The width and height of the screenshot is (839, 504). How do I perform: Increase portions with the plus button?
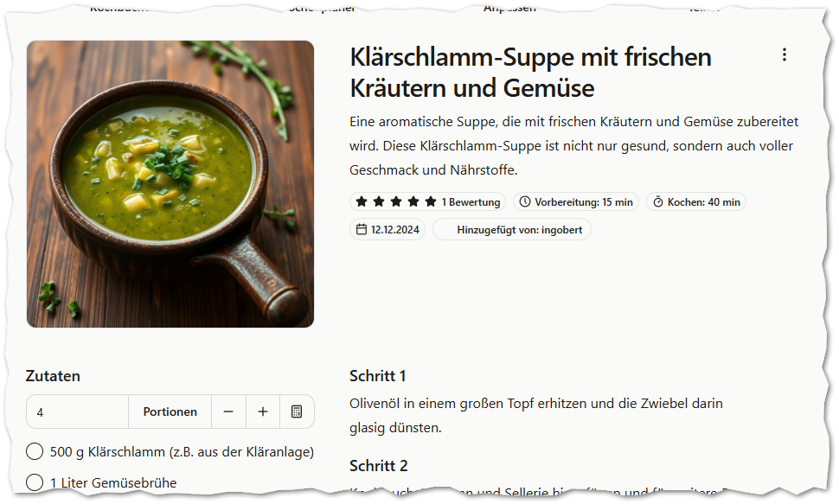click(263, 411)
